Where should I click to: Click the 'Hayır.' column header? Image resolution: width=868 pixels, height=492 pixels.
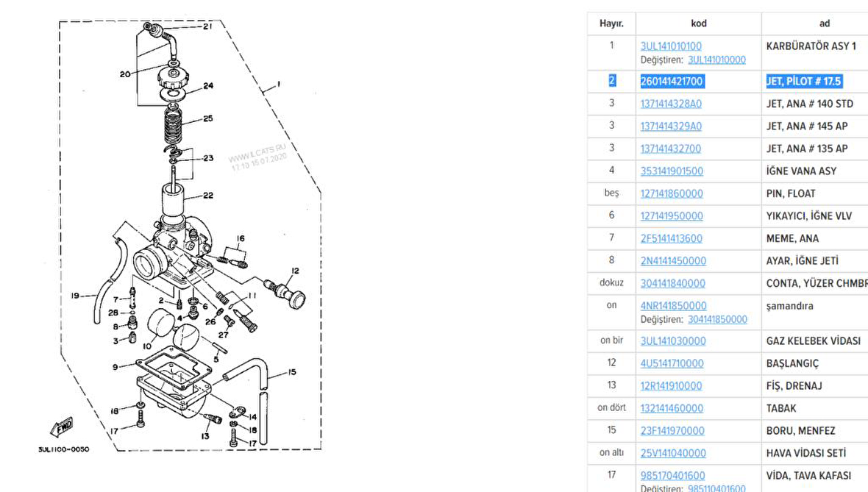[x=611, y=24]
